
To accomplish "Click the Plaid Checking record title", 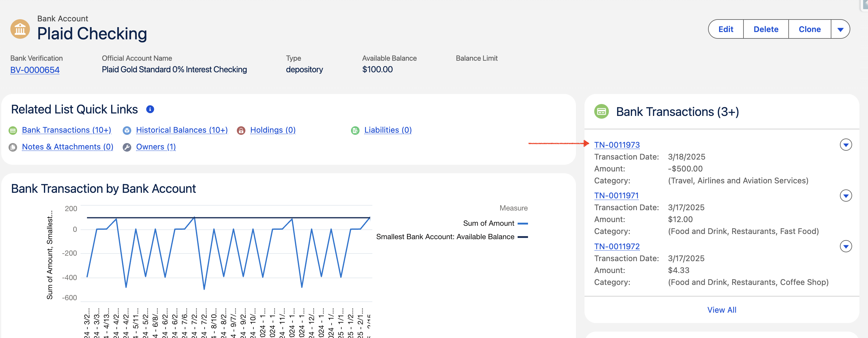I will (92, 34).
